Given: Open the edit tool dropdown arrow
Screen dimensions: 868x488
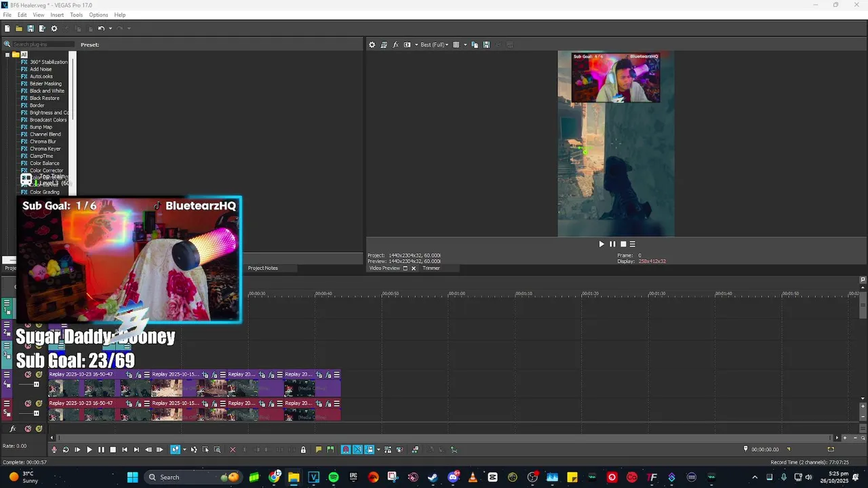Looking at the screenshot, I should tap(184, 449).
